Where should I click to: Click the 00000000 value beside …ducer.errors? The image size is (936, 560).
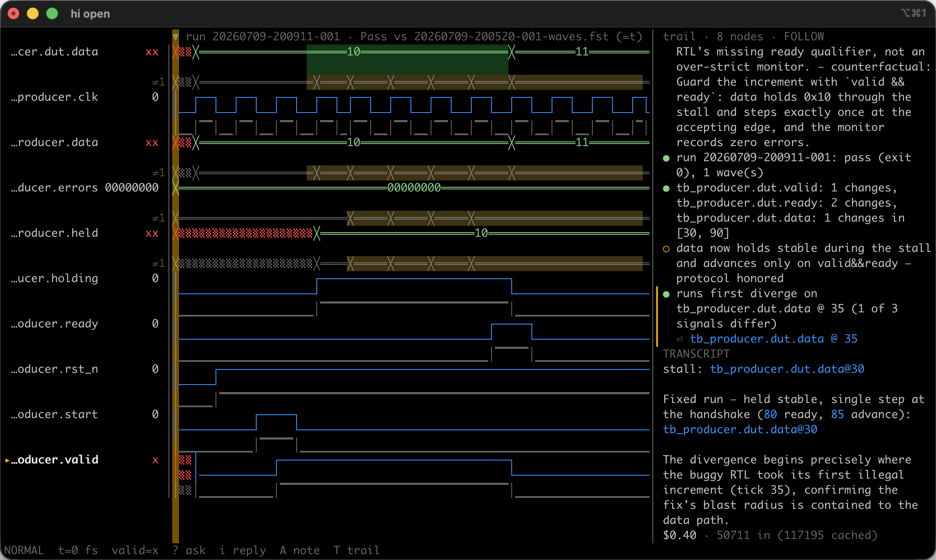(131, 188)
